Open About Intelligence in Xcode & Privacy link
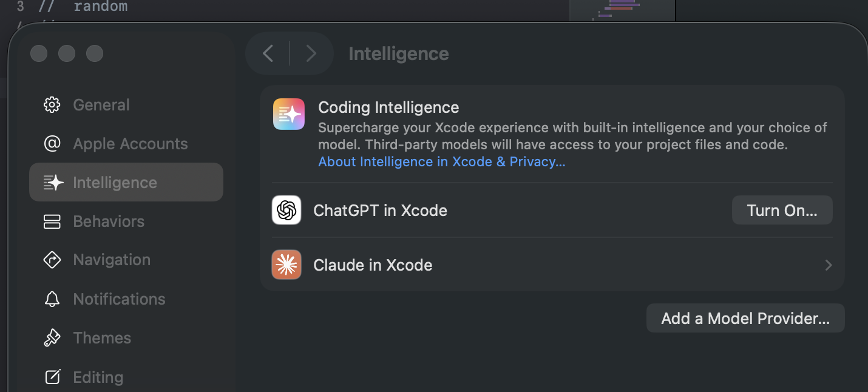 441,161
